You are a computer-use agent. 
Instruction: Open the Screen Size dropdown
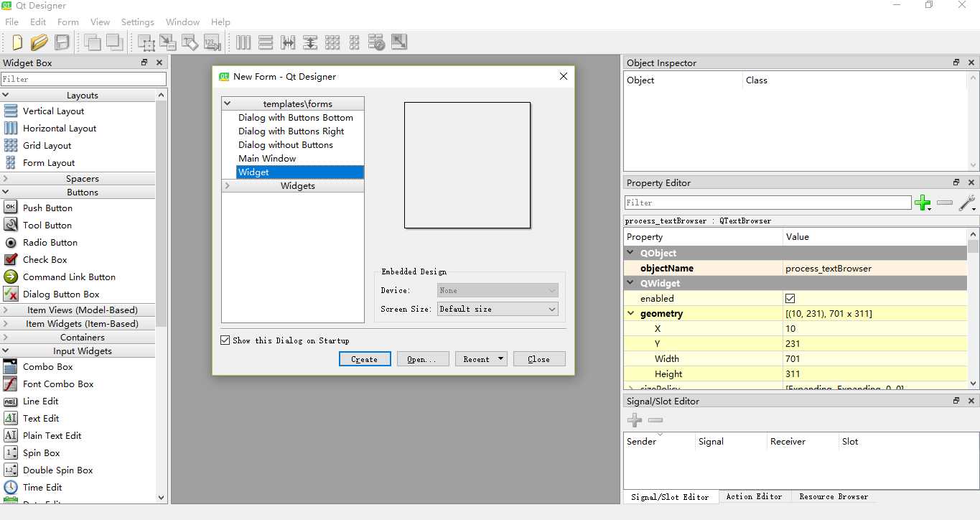click(498, 309)
